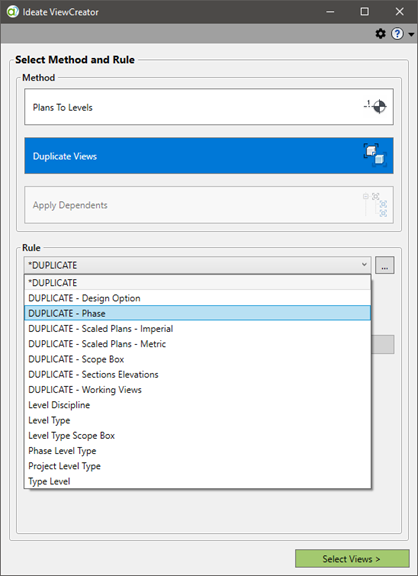Screen dimensions: 418x576
Task: Open the help question mark icon
Action: (397, 34)
